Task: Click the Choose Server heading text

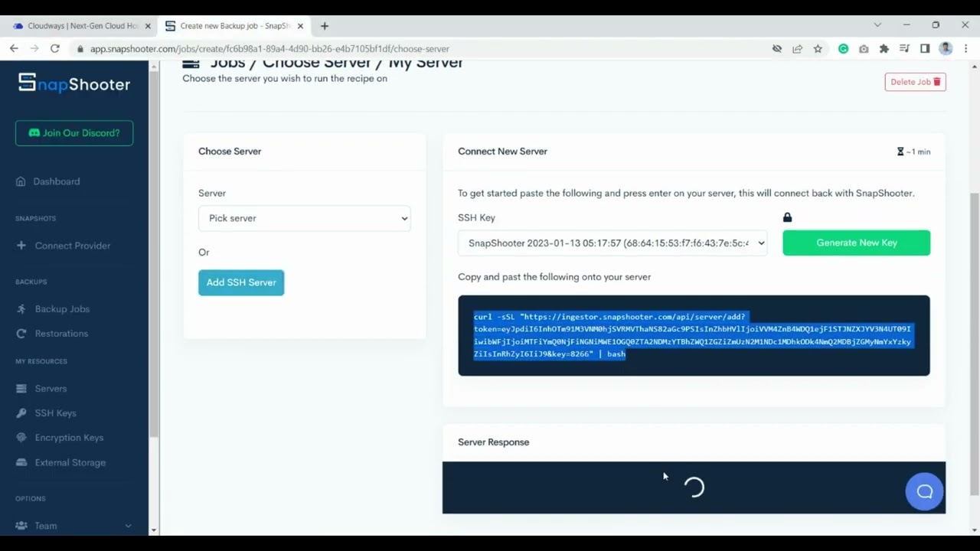Action: 230,152
